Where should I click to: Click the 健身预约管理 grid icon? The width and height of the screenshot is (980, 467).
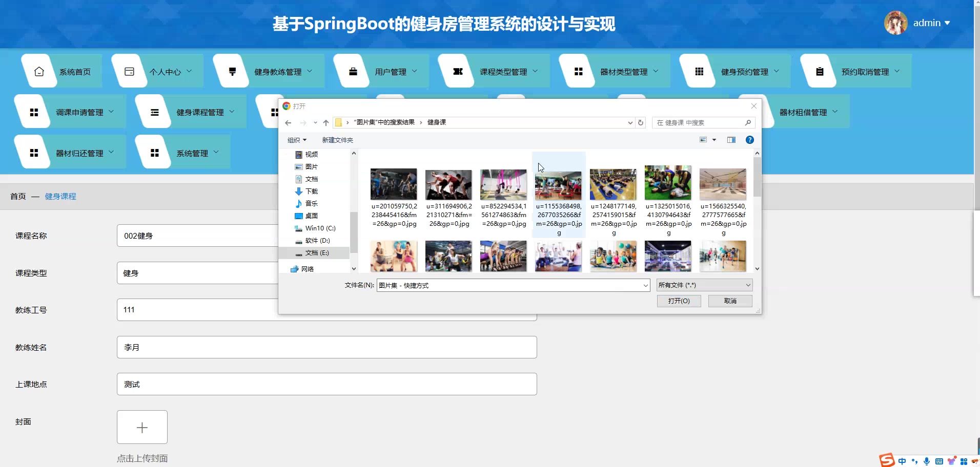698,71
